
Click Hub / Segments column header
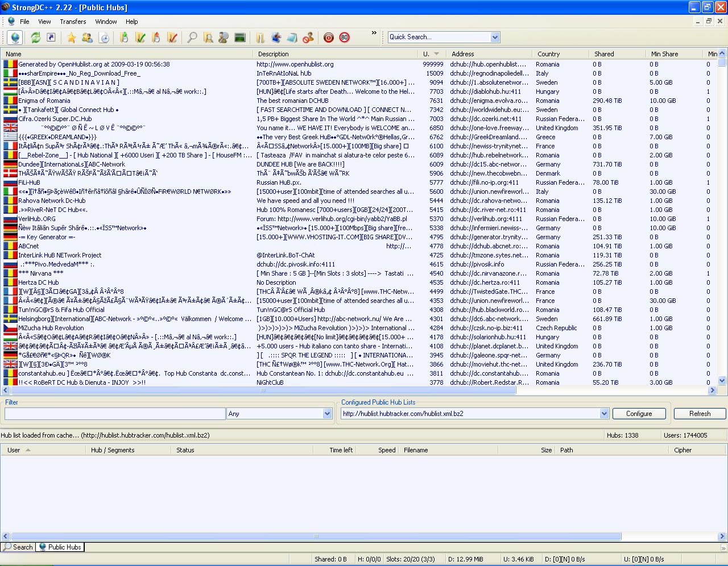[128, 450]
